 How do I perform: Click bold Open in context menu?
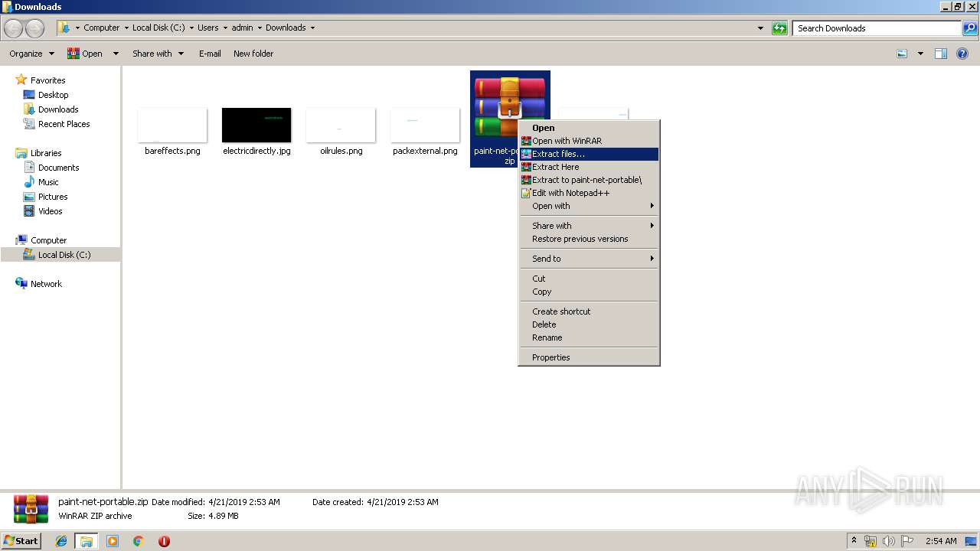(589, 128)
